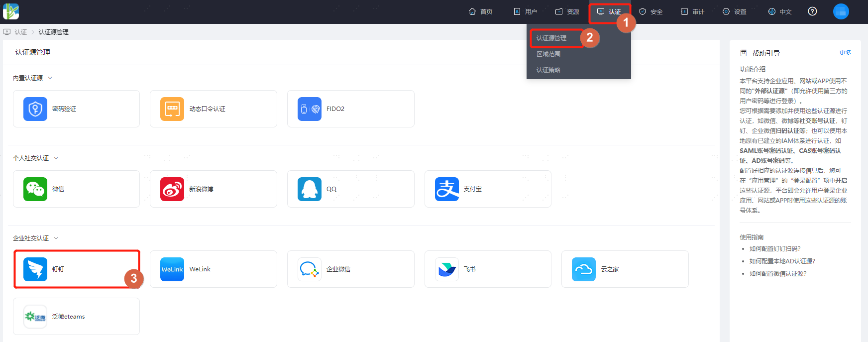Click the QQ penguin icon
The image size is (868, 342).
(310, 189)
